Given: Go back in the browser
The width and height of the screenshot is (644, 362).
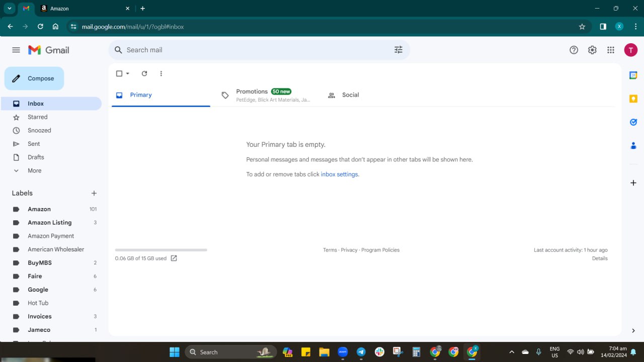Looking at the screenshot, I should coord(10,27).
